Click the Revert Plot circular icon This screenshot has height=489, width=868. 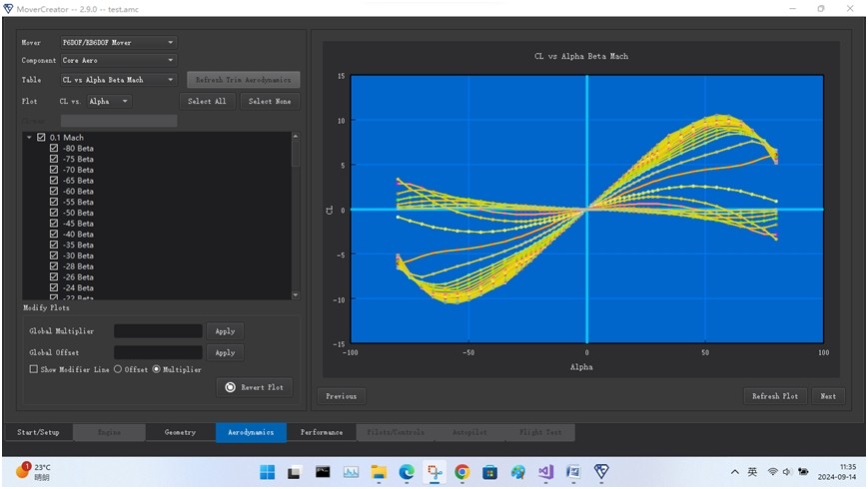pos(231,387)
